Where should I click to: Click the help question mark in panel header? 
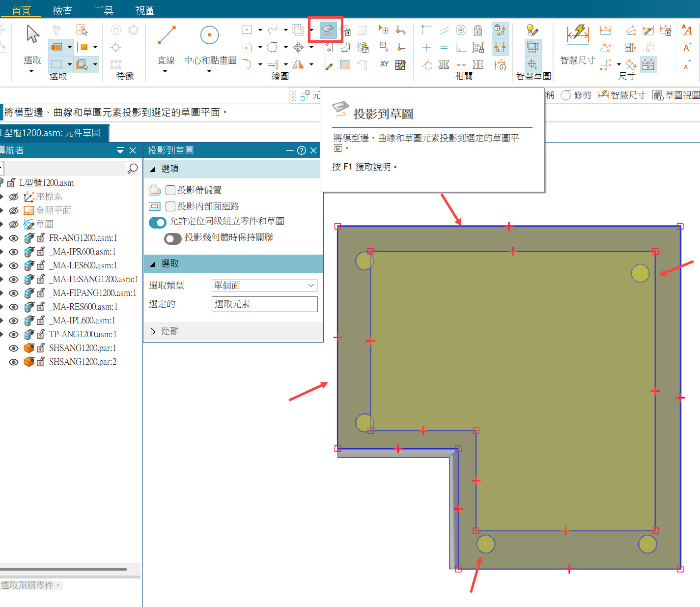click(x=302, y=150)
